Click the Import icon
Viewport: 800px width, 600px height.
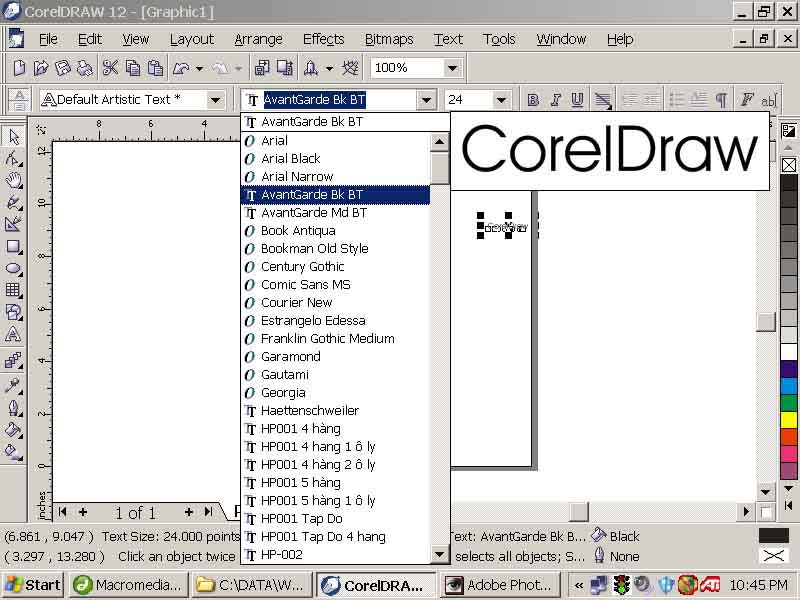[x=262, y=68]
